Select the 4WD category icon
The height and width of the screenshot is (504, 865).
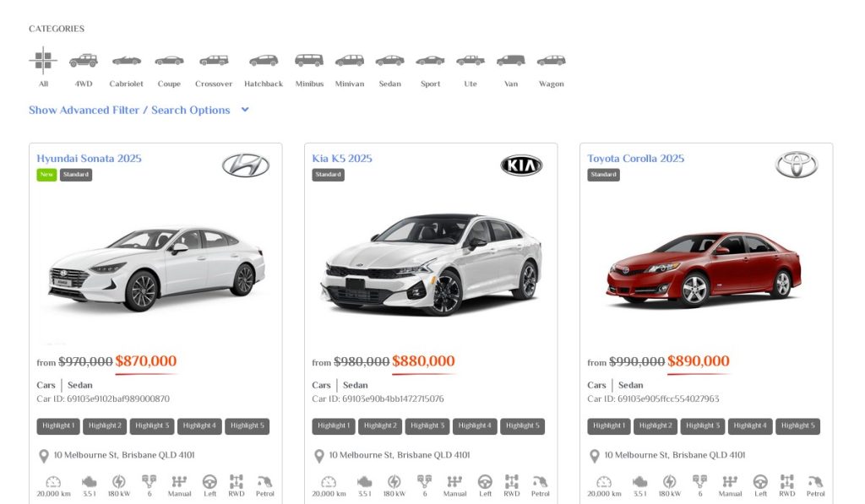tap(83, 61)
